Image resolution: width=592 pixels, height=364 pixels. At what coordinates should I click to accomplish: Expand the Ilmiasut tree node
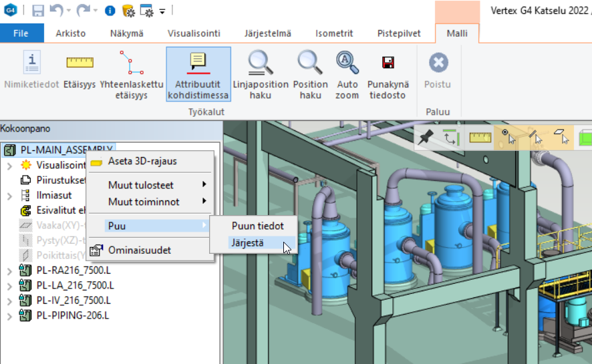coord(9,196)
